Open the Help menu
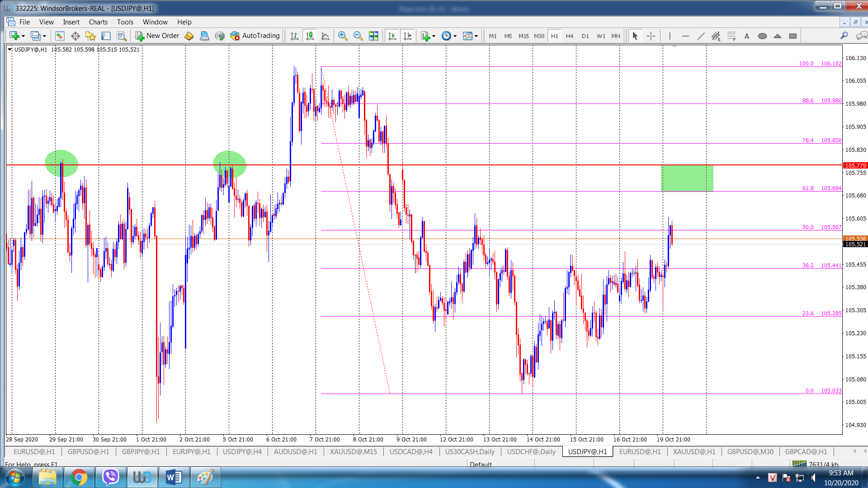Image resolution: width=868 pixels, height=488 pixels. 184,22
